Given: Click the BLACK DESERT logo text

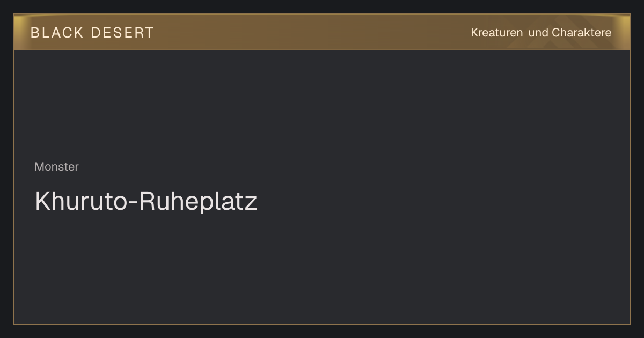Looking at the screenshot, I should pyautogui.click(x=92, y=33).
